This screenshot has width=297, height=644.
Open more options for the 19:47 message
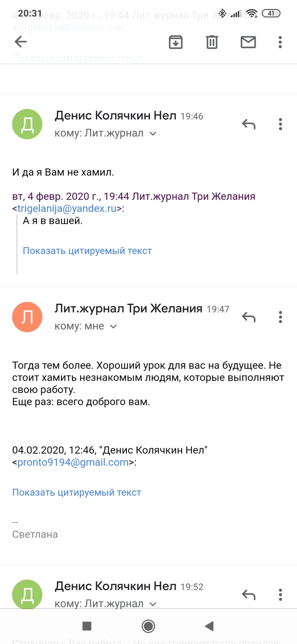(280, 317)
